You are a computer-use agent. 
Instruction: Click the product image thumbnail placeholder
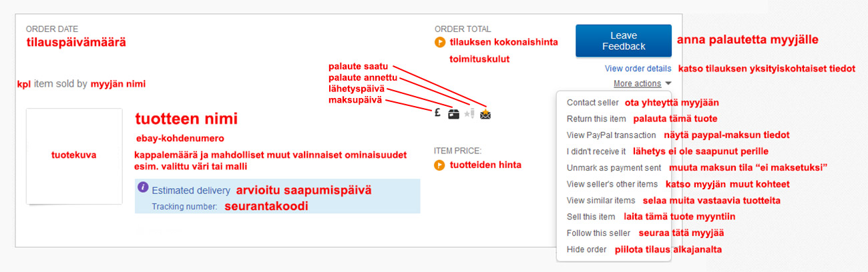click(74, 156)
